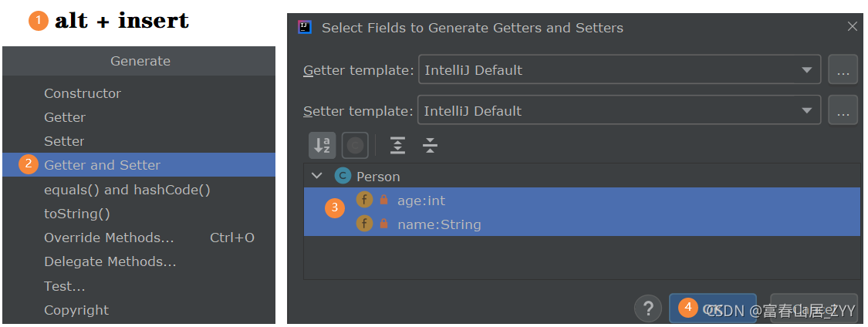The width and height of the screenshot is (868, 327).
Task: Click the Collapse All toolbar icon
Action: click(x=430, y=145)
